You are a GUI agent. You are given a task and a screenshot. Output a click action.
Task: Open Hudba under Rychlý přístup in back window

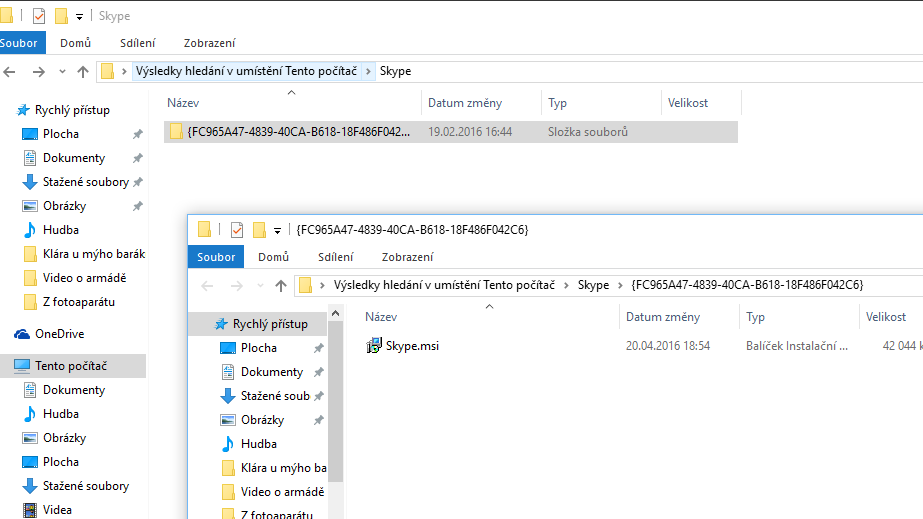(x=61, y=230)
